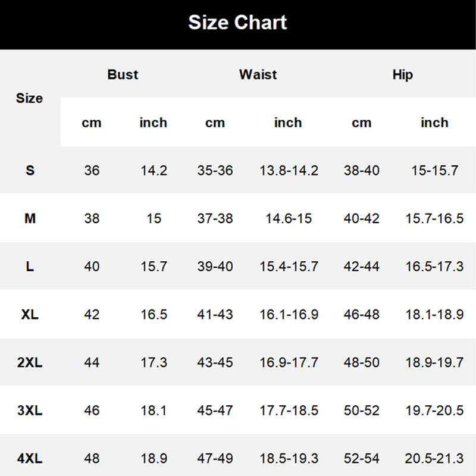The image size is (476, 476).
Task: Click the 39-40 waist cm cell
Action: [x=215, y=267]
